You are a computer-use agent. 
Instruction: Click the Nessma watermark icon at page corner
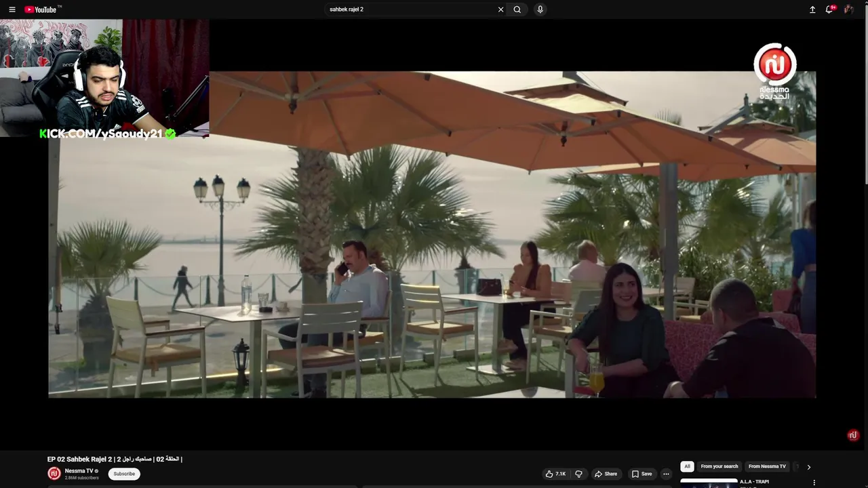tap(853, 435)
